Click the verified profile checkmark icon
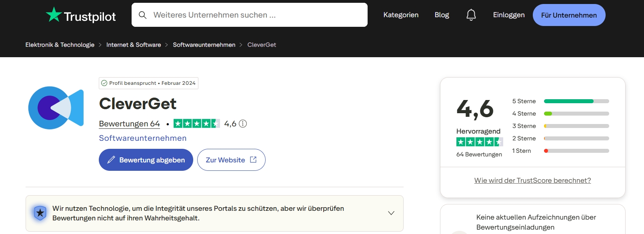 click(104, 83)
